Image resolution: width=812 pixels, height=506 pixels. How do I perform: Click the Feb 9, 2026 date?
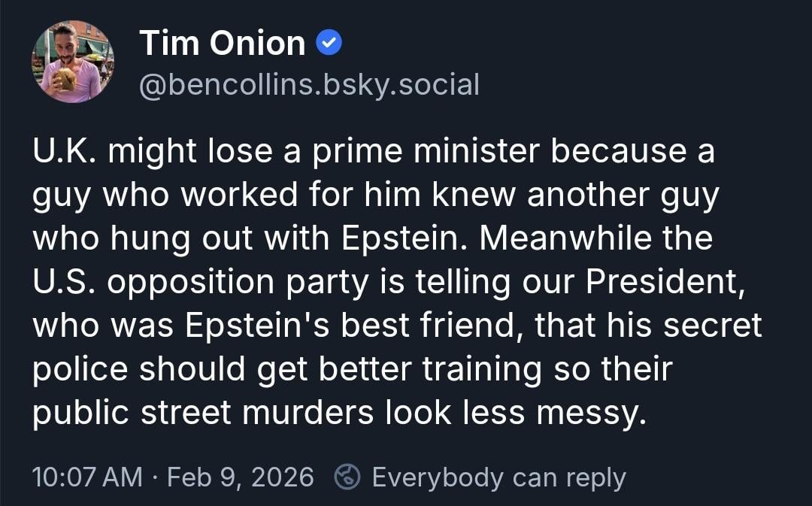pos(241,477)
